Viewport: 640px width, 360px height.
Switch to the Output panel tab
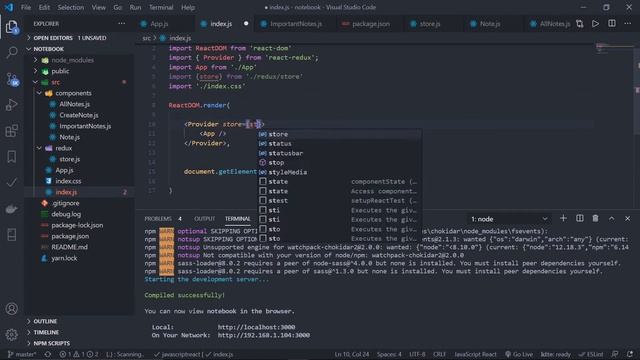[x=204, y=219]
